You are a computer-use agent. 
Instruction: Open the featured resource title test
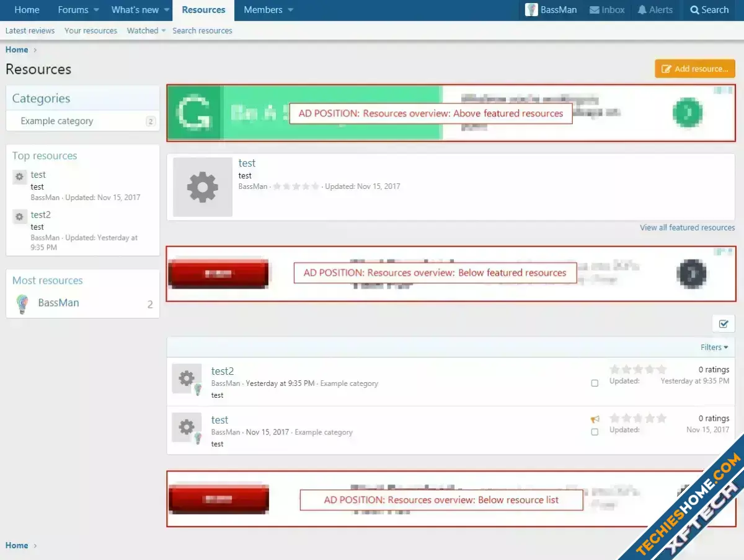[x=247, y=163]
